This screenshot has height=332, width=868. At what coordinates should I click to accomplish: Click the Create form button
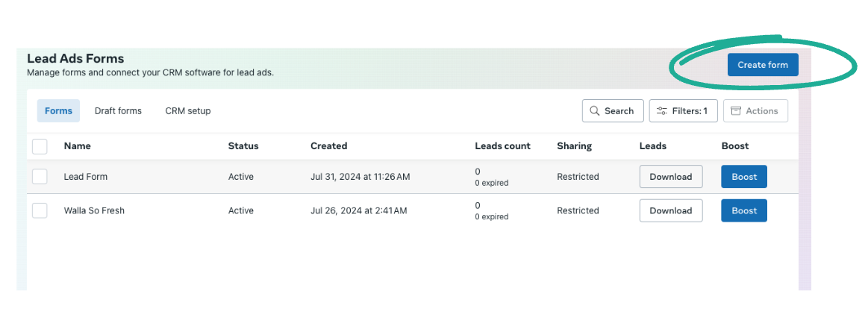click(763, 65)
